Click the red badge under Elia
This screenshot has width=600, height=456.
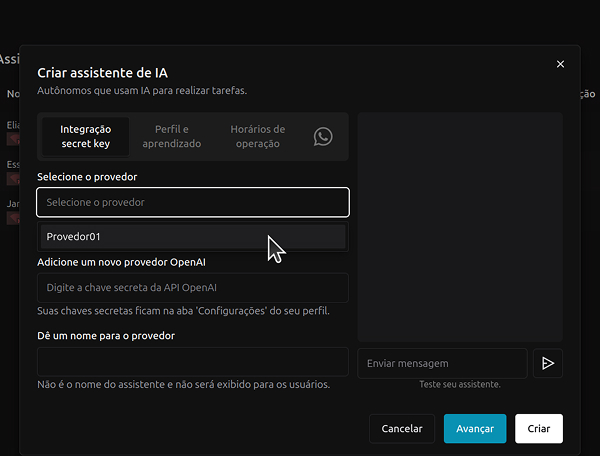(x=13, y=140)
